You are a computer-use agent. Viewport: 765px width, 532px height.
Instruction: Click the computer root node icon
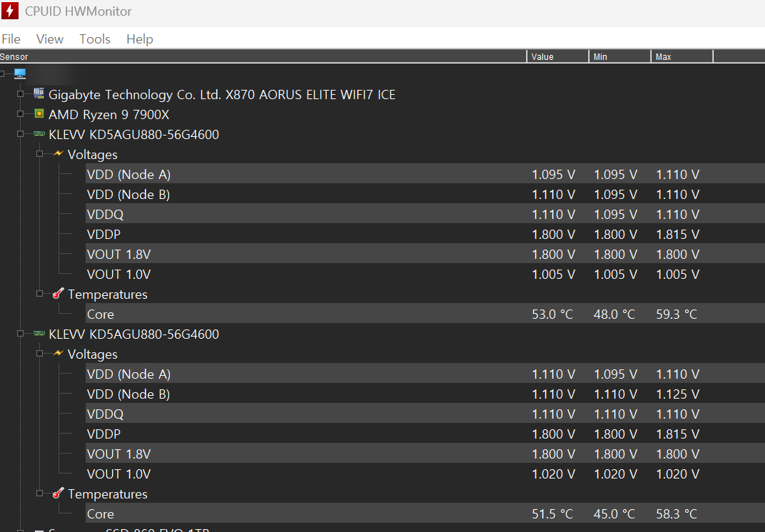(20, 73)
